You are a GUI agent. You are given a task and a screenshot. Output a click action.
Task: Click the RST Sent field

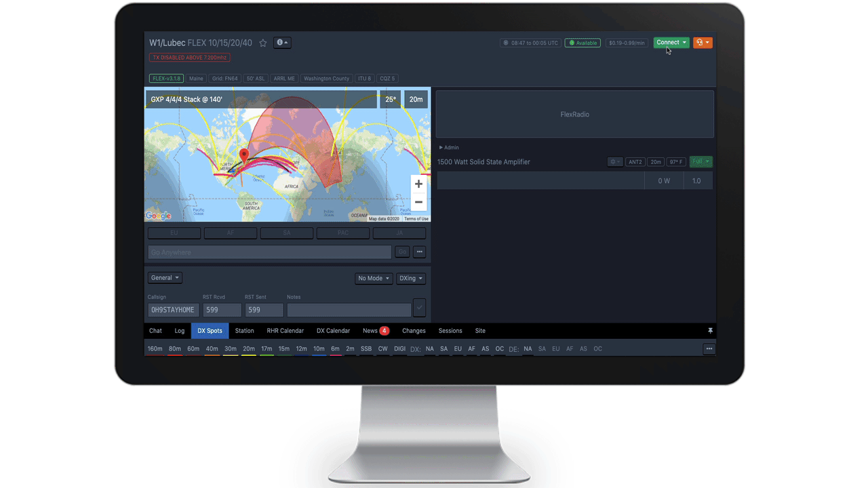264,310
